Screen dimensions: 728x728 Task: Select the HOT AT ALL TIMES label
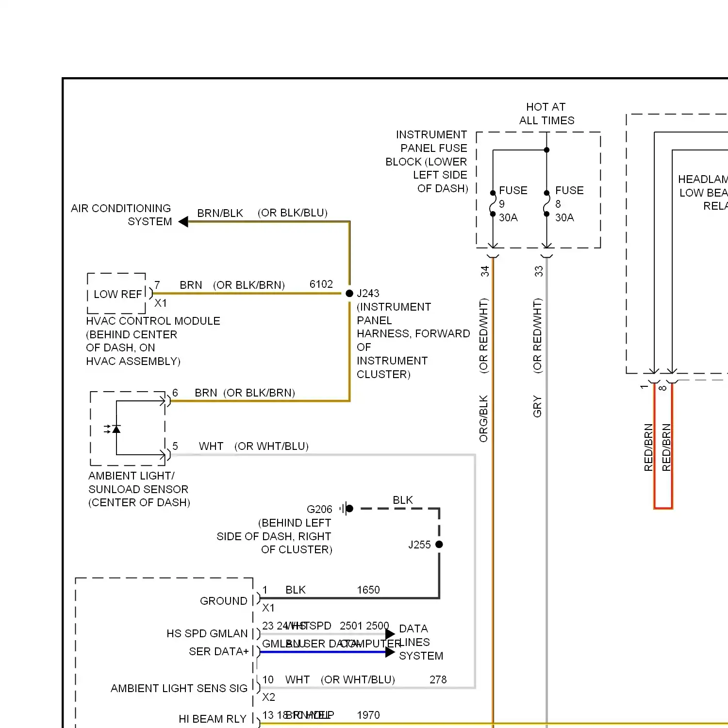pos(546,114)
